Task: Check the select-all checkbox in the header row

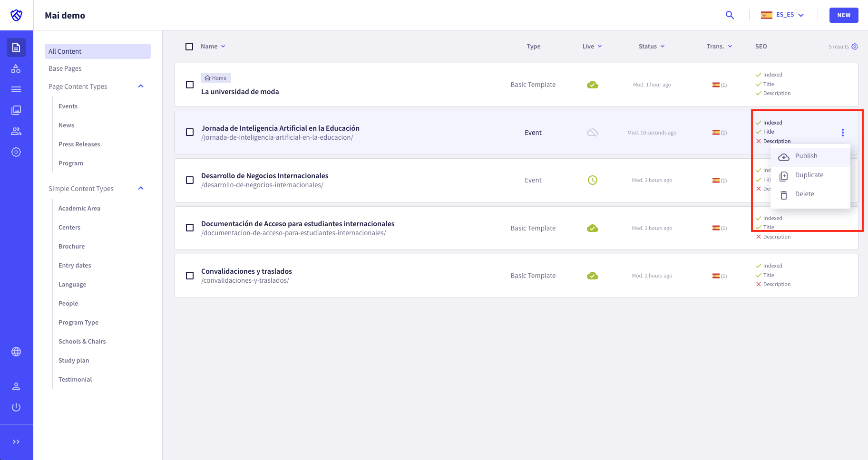Action: tap(189, 46)
